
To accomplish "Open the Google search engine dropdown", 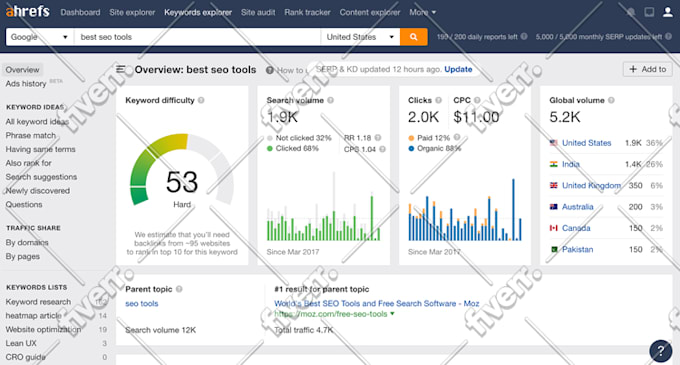I will coord(39,37).
